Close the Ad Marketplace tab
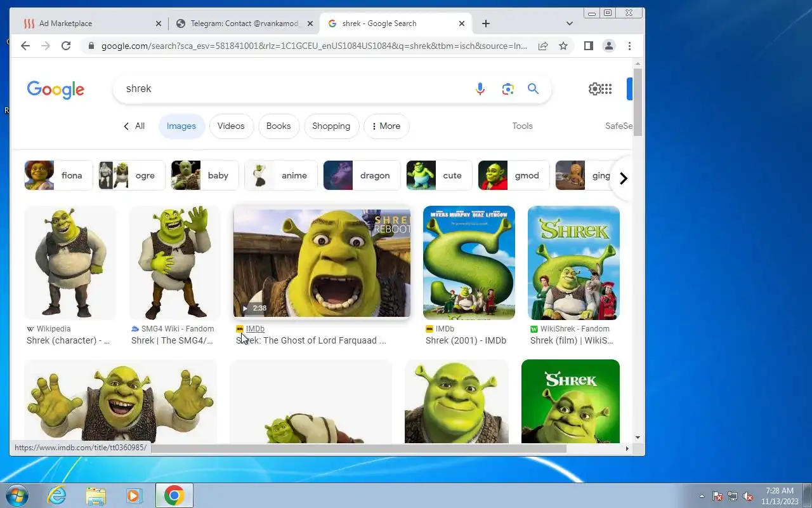812x508 pixels. coord(159,23)
